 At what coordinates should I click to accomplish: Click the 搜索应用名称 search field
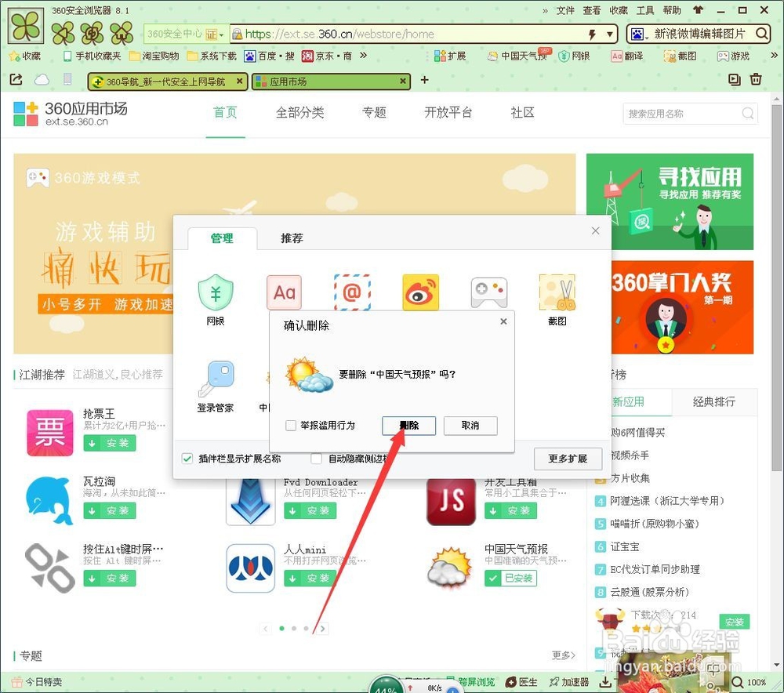pos(682,113)
